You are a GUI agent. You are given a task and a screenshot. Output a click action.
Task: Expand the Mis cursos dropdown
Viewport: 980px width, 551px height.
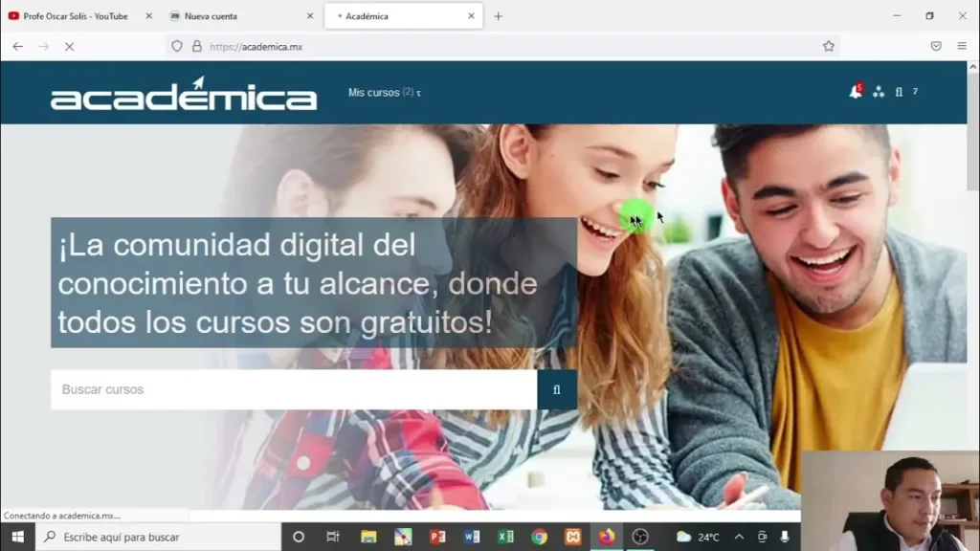click(x=384, y=93)
